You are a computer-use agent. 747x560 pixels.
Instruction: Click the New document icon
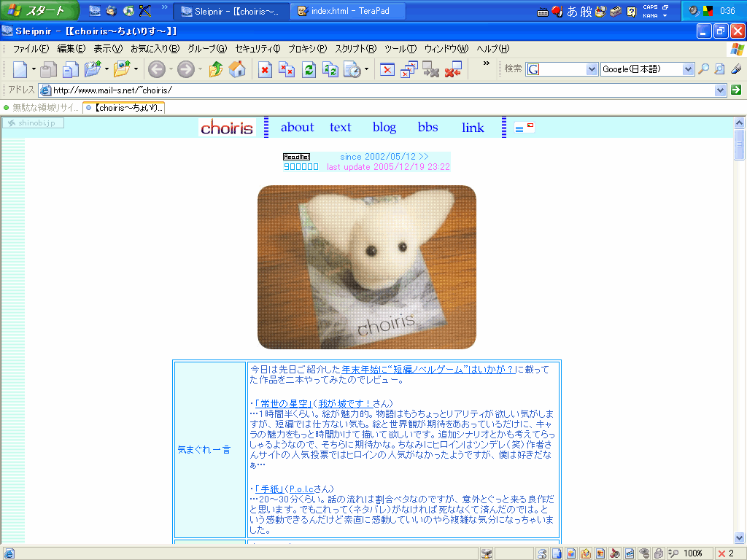click(20, 69)
